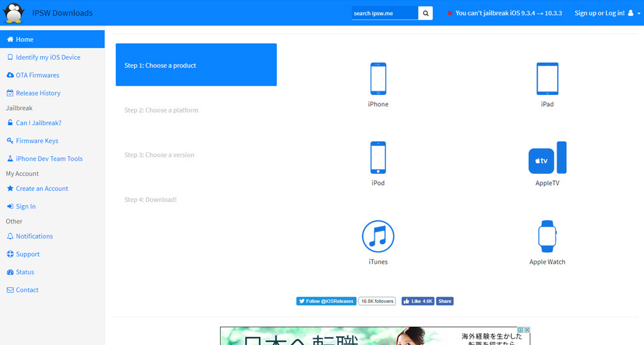The image size is (644, 345).
Task: Click the star icon beside Create an Account
Action: tap(10, 188)
